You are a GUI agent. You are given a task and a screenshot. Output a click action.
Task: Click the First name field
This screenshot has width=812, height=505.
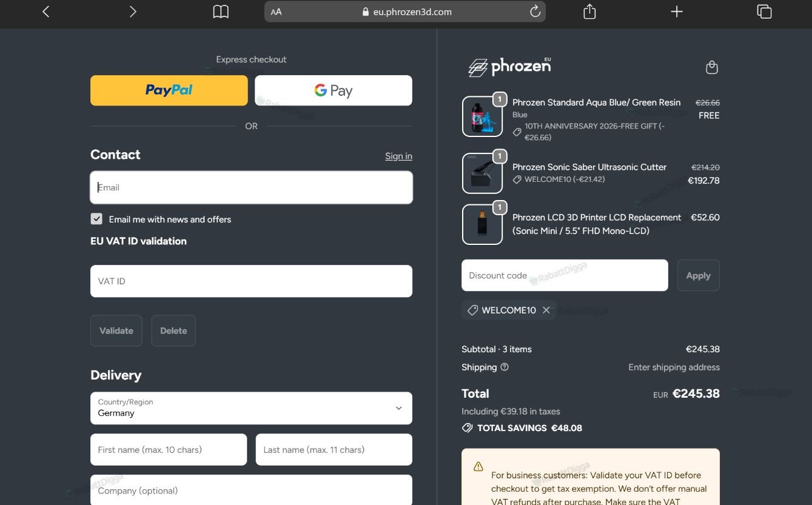(169, 449)
